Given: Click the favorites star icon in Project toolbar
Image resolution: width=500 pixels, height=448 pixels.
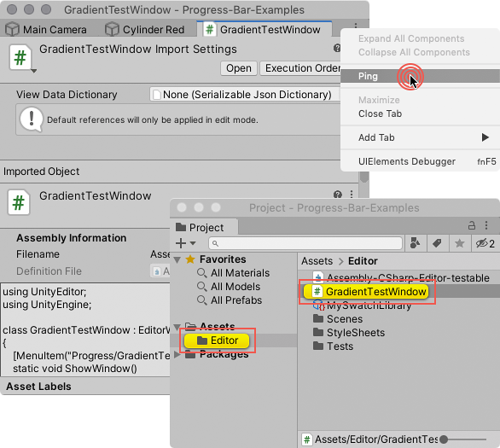Looking at the screenshot, I should click(x=460, y=243).
